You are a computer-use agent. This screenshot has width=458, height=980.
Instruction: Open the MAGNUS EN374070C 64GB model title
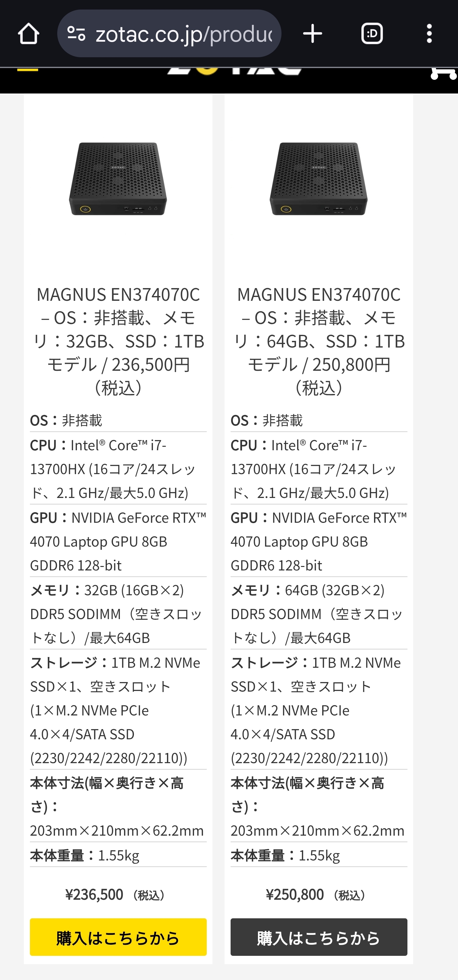point(319,341)
